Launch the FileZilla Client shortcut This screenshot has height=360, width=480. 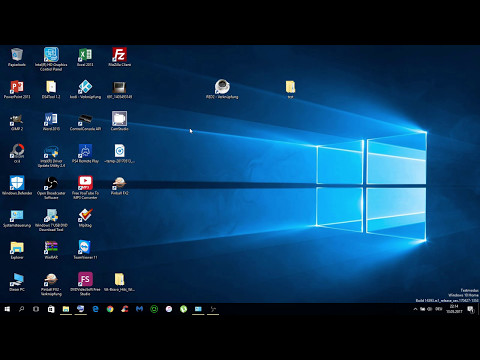[119, 57]
